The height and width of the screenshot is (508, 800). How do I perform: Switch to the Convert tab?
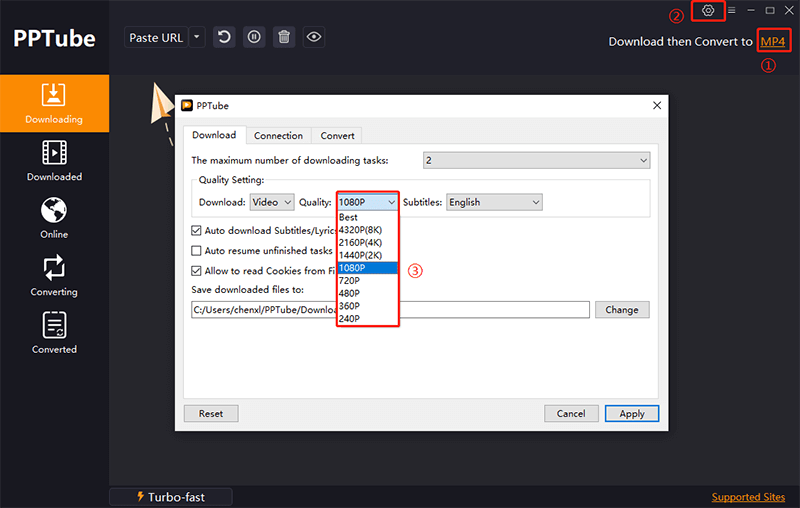(337, 136)
